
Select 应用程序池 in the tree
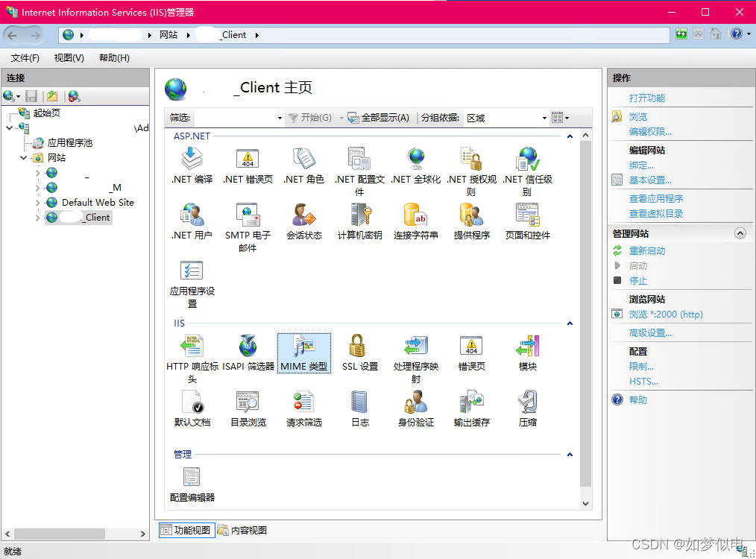[70, 142]
